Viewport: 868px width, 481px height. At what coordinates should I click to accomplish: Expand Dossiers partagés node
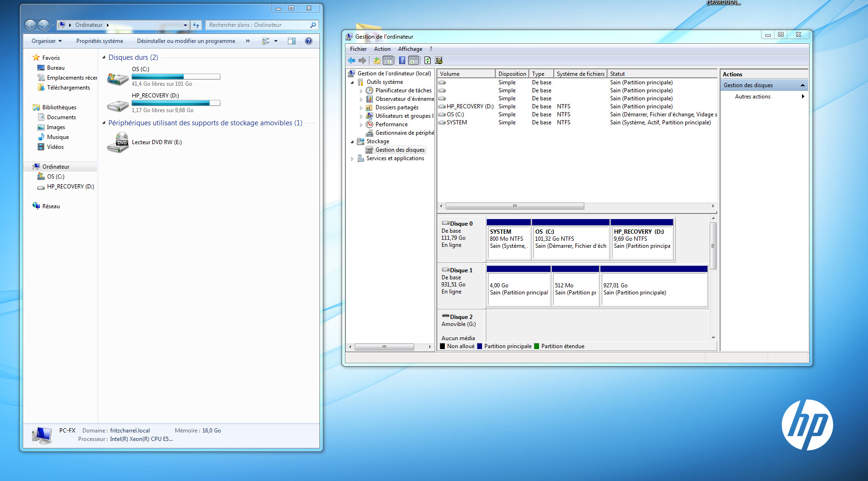click(x=361, y=107)
